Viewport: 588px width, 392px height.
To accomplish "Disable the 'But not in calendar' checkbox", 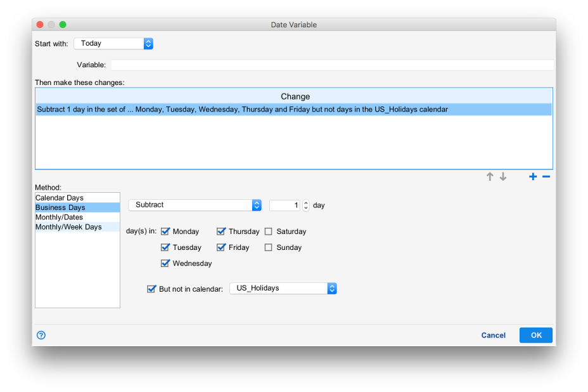I will 151,289.
